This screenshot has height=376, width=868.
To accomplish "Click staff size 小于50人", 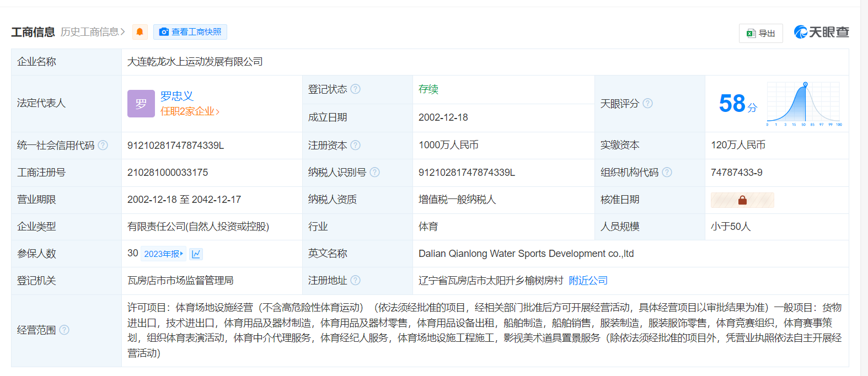I will click(731, 227).
